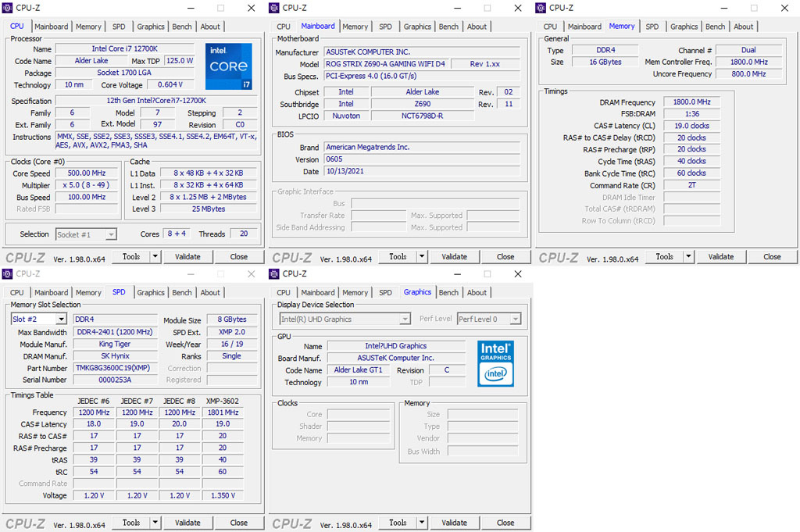The height and width of the screenshot is (532, 800).
Task: Click the CPU-Z app icon in the Graphics window title bar
Action: [274, 274]
